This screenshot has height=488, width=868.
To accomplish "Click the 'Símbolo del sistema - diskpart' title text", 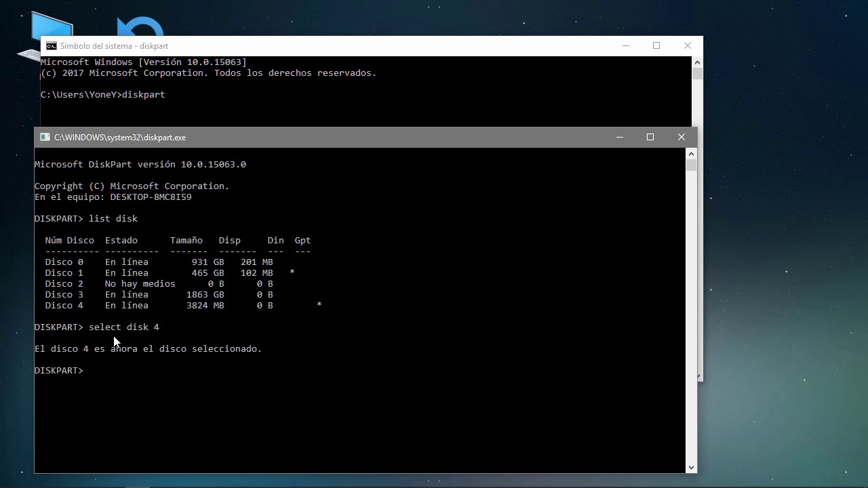I will click(x=114, y=46).
